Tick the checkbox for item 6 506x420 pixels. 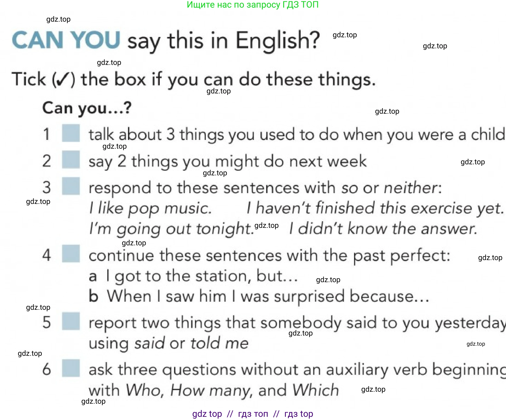click(x=71, y=368)
